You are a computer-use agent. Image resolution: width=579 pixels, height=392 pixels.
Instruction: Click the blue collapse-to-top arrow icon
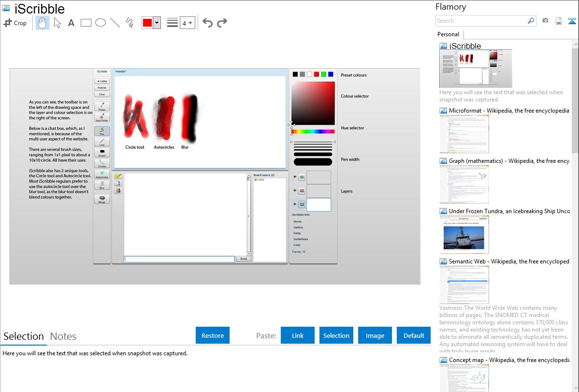click(572, 21)
